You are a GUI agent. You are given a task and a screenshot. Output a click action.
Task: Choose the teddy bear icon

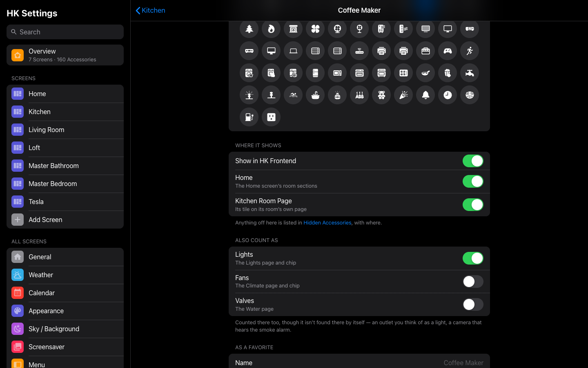point(381,95)
